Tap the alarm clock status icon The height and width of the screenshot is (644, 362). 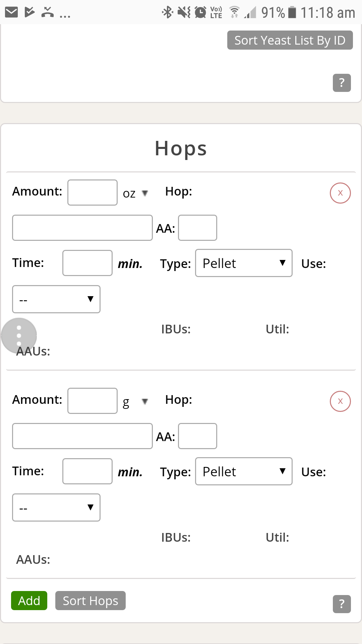coord(200,12)
